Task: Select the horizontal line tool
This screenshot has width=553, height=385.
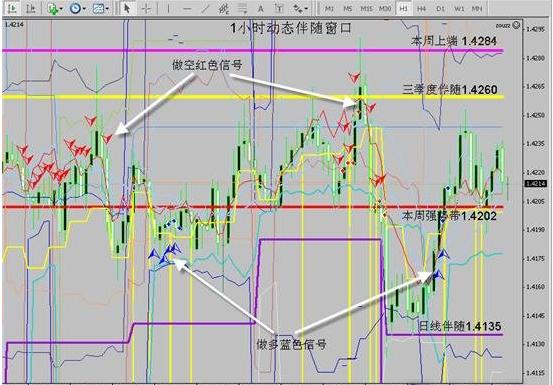Action: point(187,8)
